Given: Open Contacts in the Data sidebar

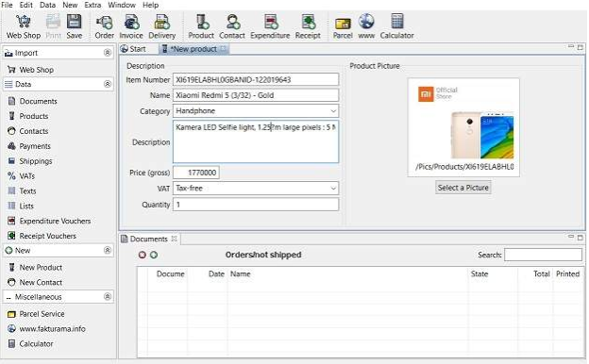Looking at the screenshot, I should [28, 131].
